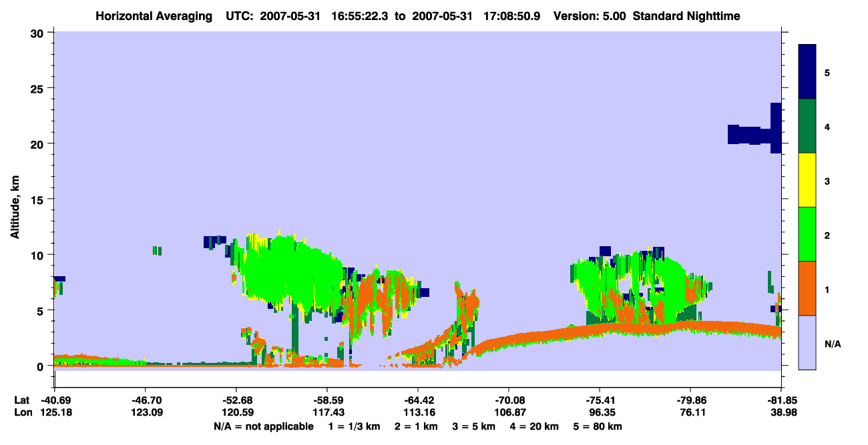868x445 pixels.
Task: Click the altitude tick label 20
Action: pyautogui.click(x=39, y=143)
